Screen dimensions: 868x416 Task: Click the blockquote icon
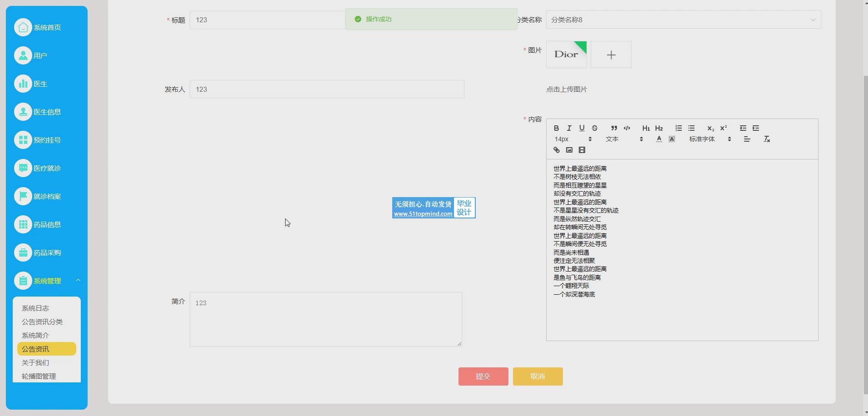[x=614, y=128]
